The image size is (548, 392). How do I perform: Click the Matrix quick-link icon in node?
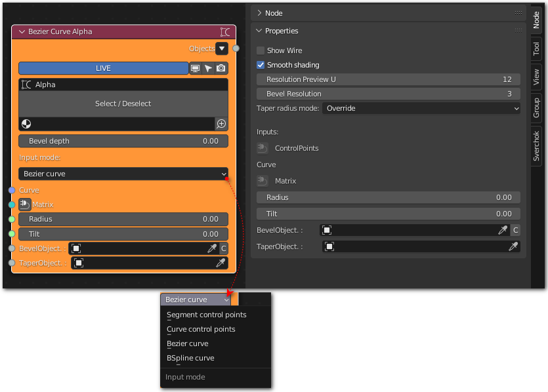tap(24, 205)
